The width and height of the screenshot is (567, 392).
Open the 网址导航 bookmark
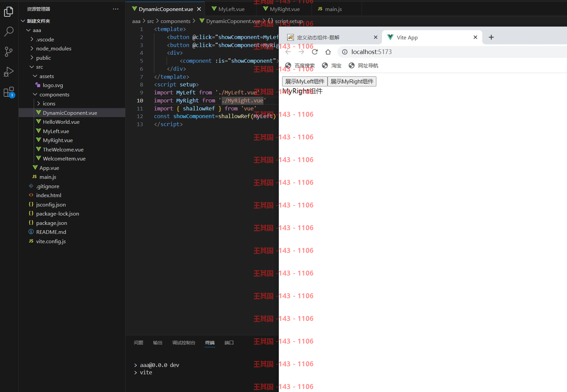(363, 65)
